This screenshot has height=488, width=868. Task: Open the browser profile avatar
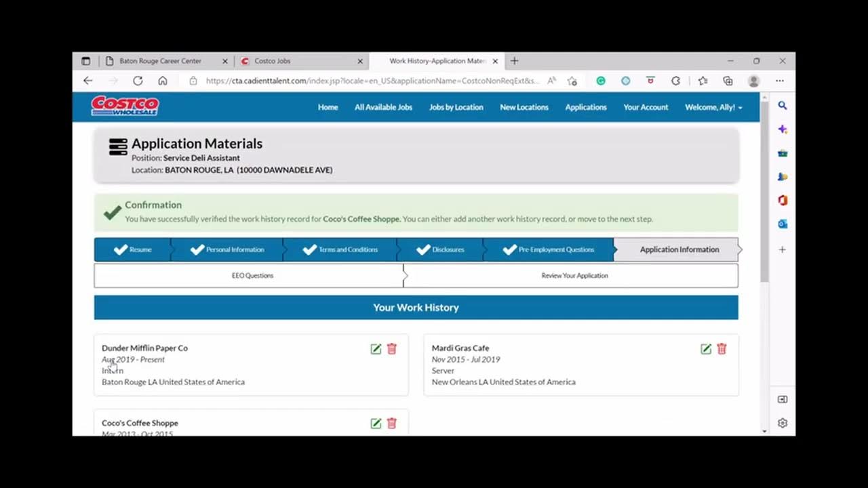753,81
